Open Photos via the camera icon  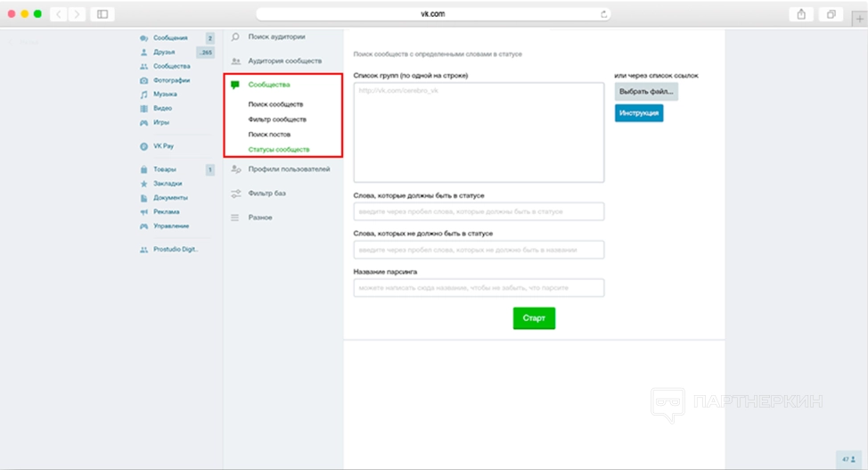coord(143,80)
